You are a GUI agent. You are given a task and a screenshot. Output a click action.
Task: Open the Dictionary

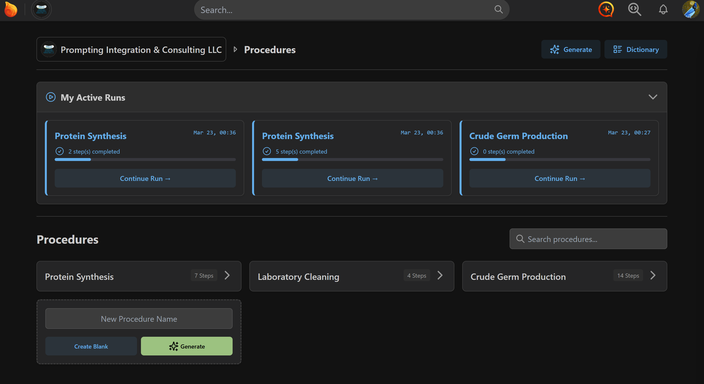[x=636, y=49]
